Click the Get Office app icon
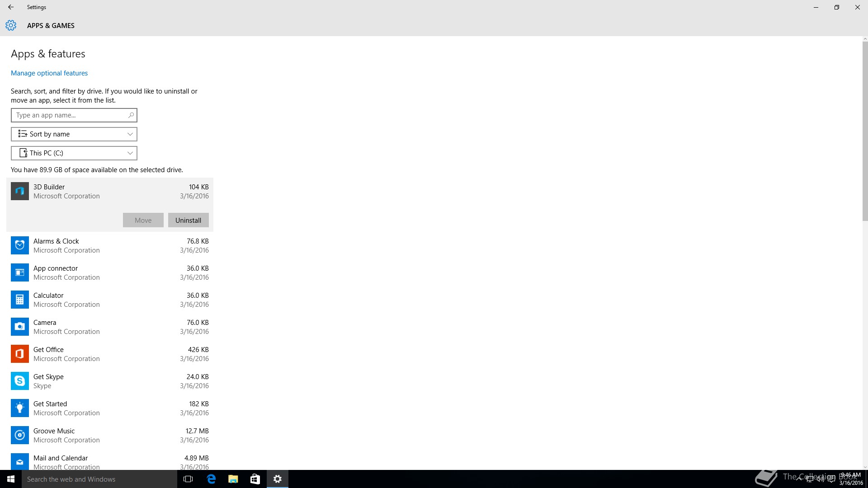868x488 pixels. pyautogui.click(x=20, y=354)
